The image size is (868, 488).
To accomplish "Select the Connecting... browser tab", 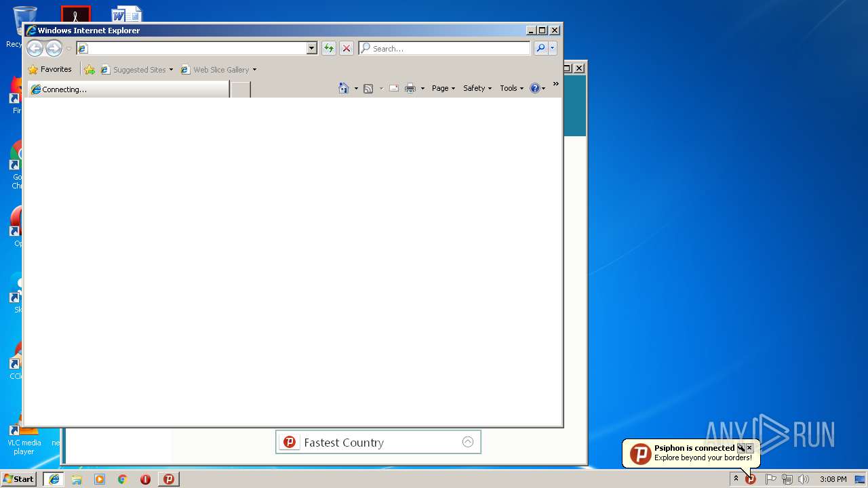I will tap(127, 89).
